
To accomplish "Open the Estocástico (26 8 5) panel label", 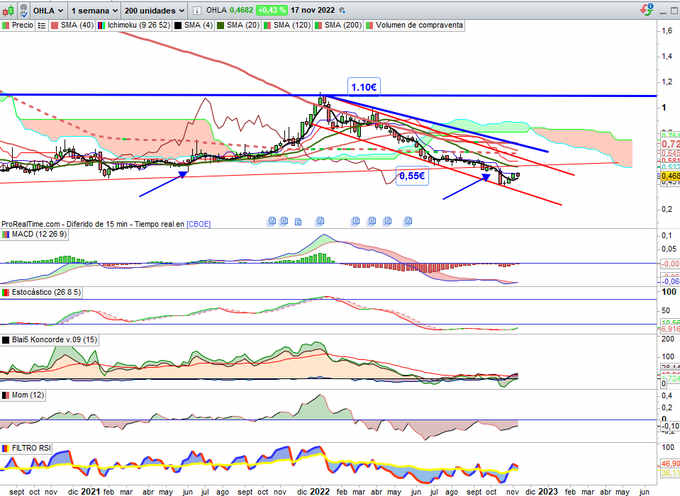I will point(41,292).
